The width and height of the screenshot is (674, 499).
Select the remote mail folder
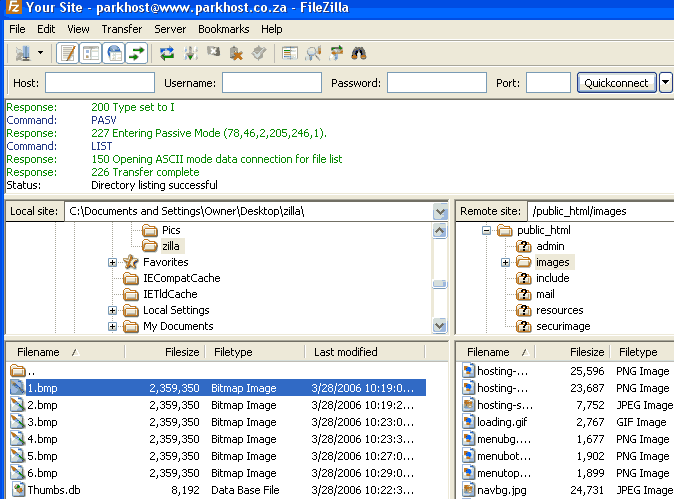(x=545, y=294)
